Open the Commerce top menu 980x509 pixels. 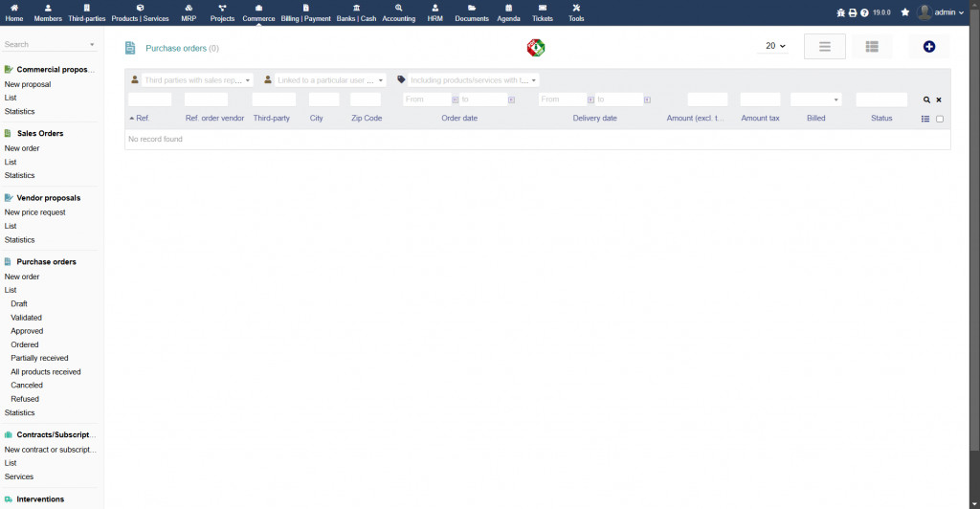point(258,12)
